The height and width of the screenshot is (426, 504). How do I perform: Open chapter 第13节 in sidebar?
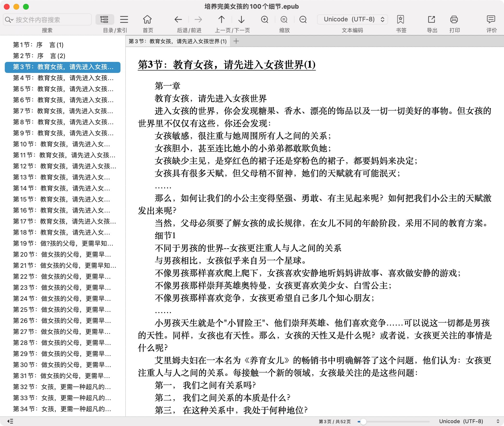(62, 177)
